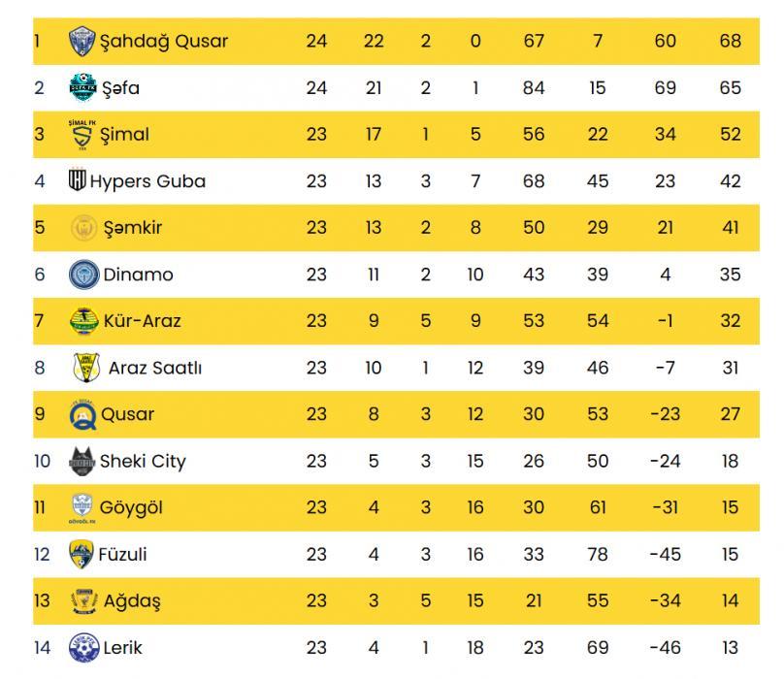Open the Göygöl team link
This screenshot has height=679, width=784.
point(131,507)
